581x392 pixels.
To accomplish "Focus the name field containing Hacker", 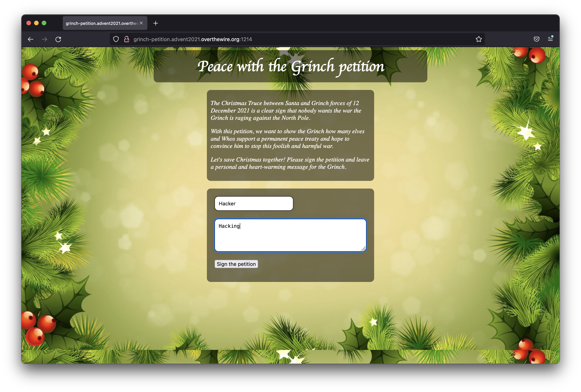I will tap(254, 203).
